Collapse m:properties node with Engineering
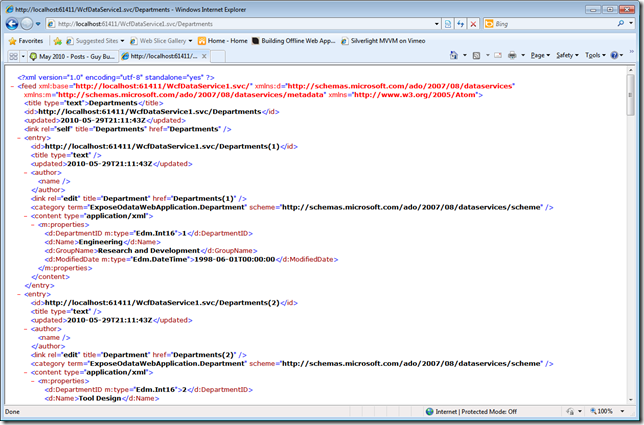 point(33,225)
